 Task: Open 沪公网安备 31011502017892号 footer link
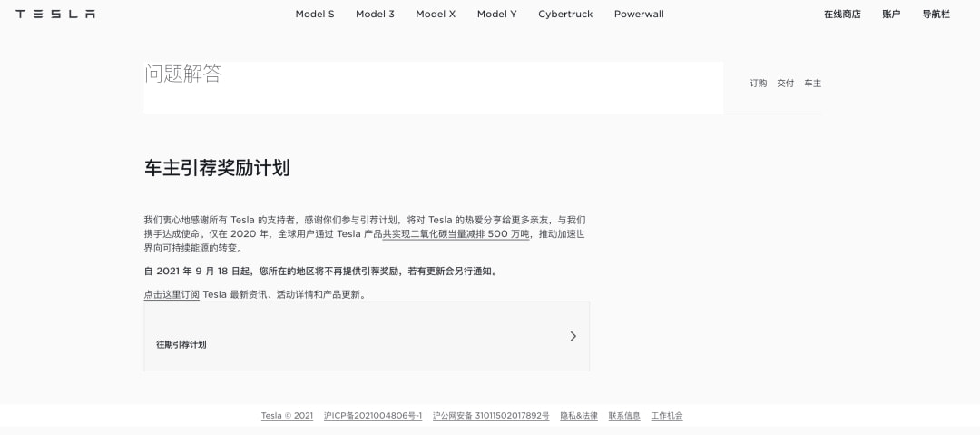coord(491,416)
